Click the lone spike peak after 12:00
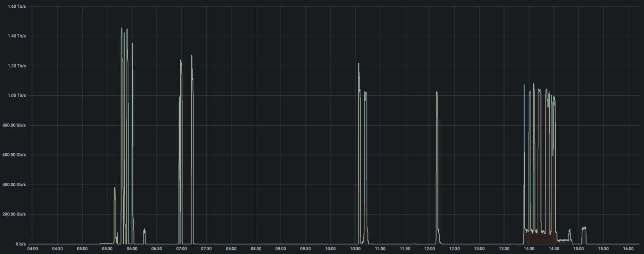Screen dimensions: 644x254 coord(437,92)
